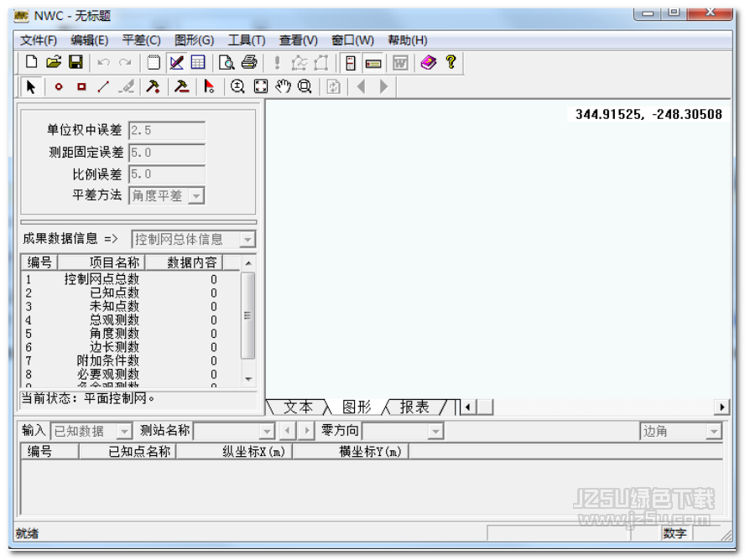Open the 平差方法 dropdown
The height and width of the screenshot is (560, 745).
[196, 195]
